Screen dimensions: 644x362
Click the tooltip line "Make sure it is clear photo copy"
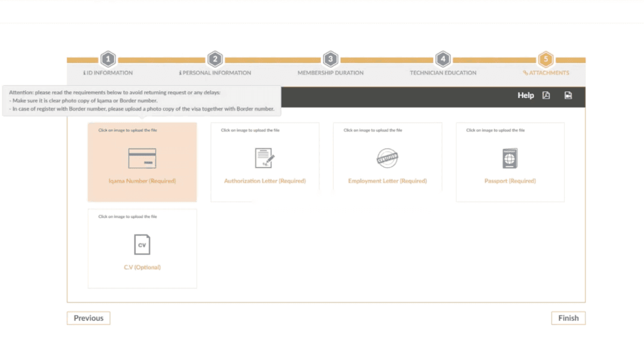83,100
